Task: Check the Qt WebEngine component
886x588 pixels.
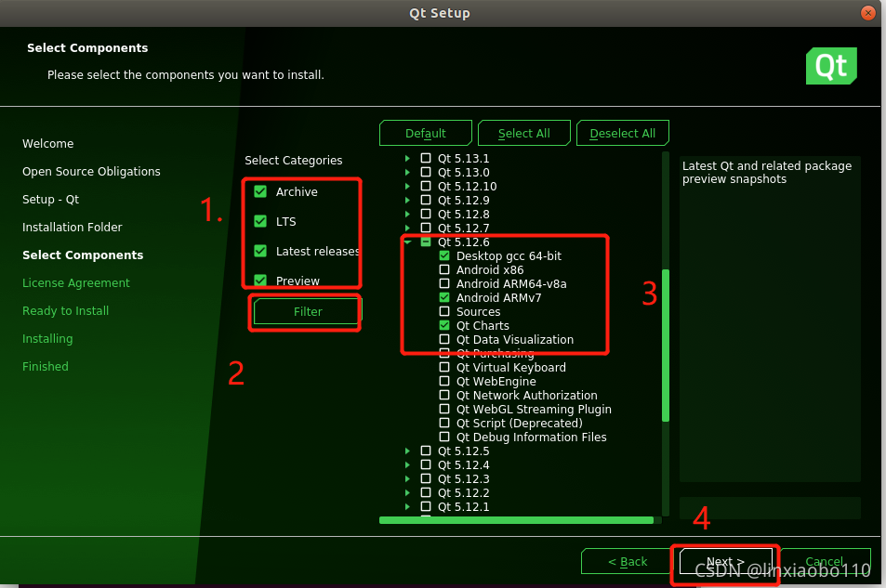Action: [444, 381]
